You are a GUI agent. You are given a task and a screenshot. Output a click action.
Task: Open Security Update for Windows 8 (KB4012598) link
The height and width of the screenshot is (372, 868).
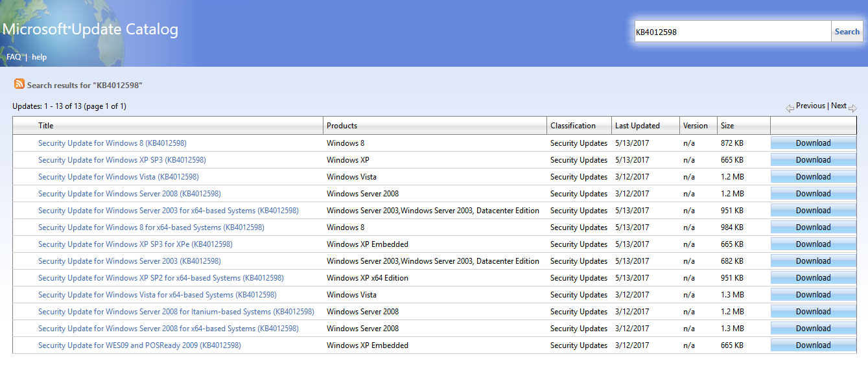pos(112,143)
